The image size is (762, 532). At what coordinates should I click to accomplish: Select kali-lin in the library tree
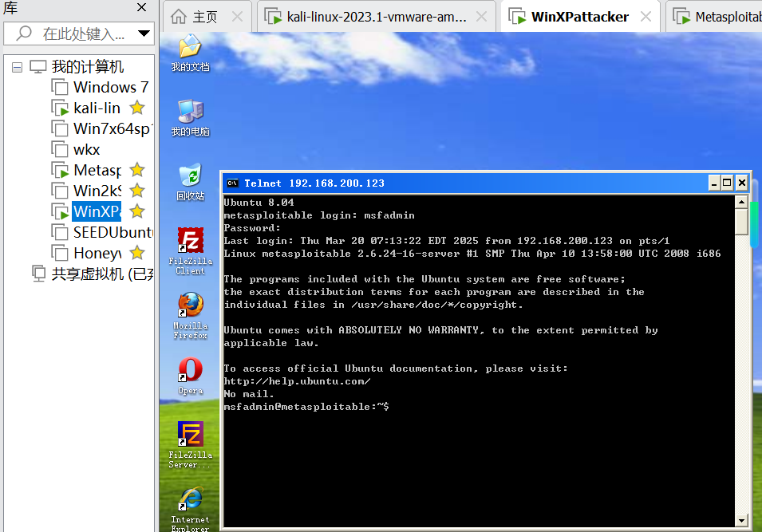coord(97,108)
